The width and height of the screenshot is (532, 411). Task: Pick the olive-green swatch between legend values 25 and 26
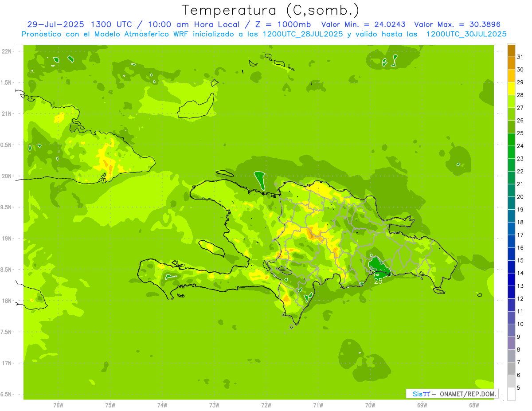511,127
